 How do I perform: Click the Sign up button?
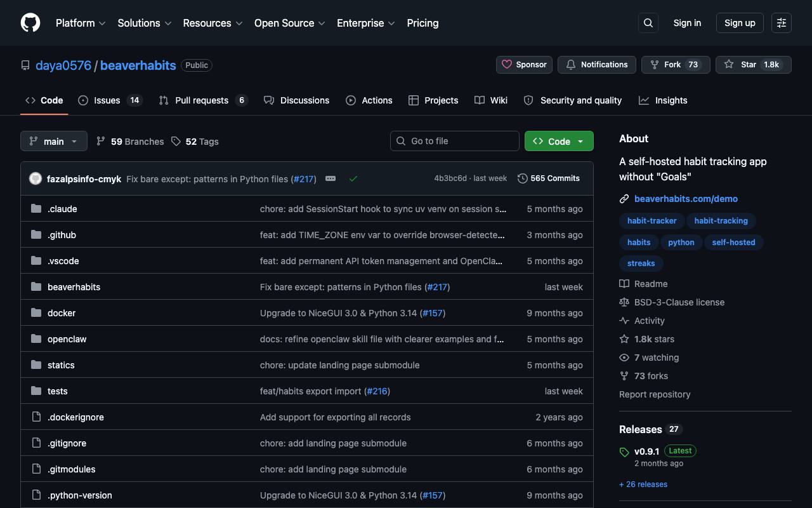point(740,23)
